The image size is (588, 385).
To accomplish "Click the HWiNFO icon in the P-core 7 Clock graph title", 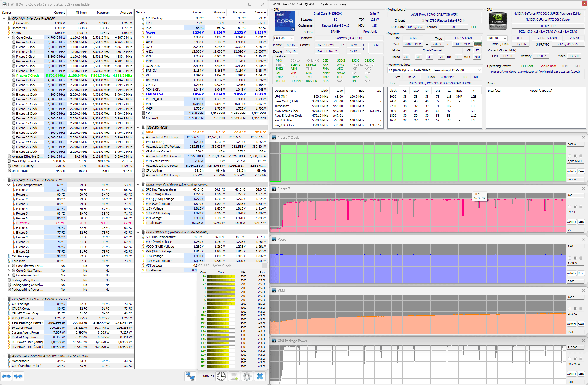I will click(x=274, y=137).
